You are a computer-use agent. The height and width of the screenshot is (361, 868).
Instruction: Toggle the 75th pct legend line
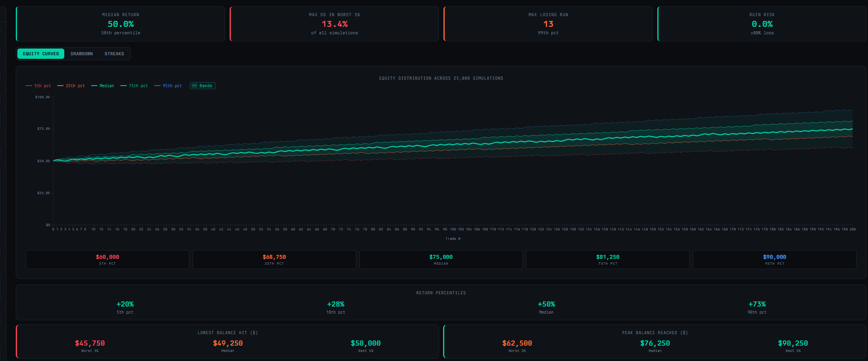tap(134, 86)
